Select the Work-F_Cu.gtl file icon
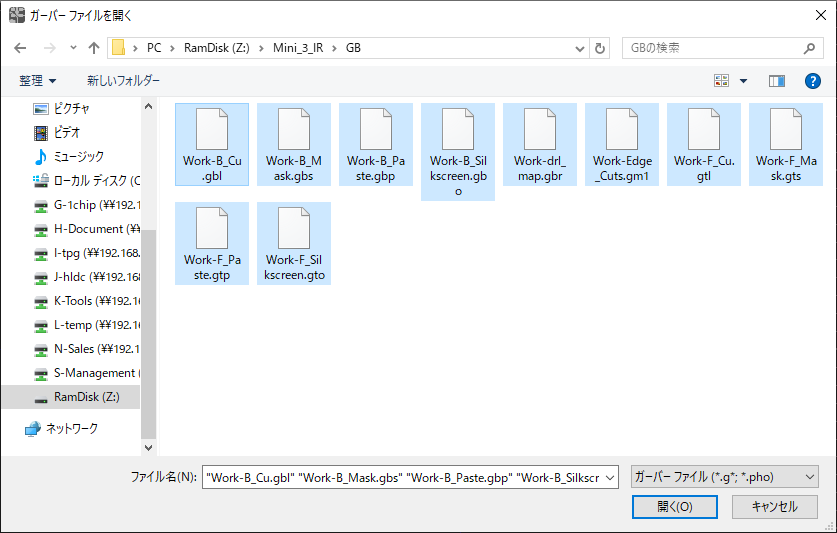Screen dimensions: 837x533 click(x=704, y=129)
